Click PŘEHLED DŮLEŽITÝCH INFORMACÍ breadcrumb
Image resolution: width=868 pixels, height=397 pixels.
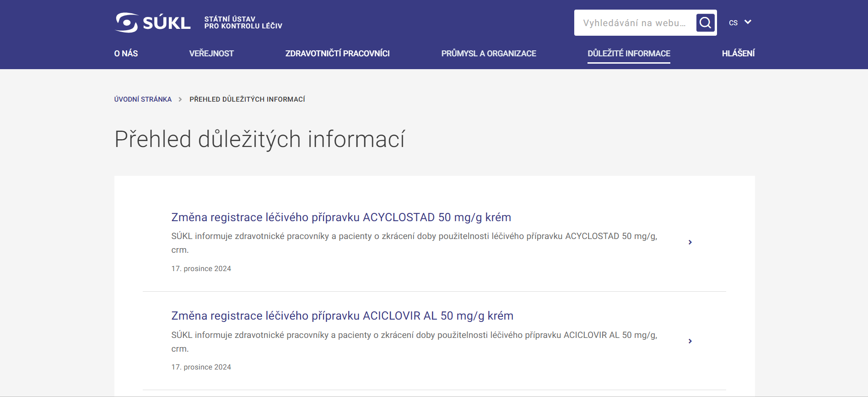(247, 99)
